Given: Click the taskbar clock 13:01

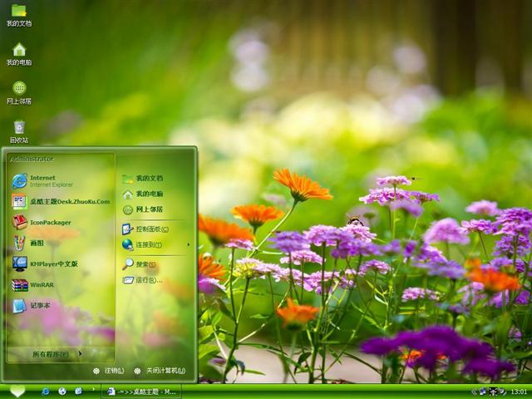Looking at the screenshot, I should point(519,392).
